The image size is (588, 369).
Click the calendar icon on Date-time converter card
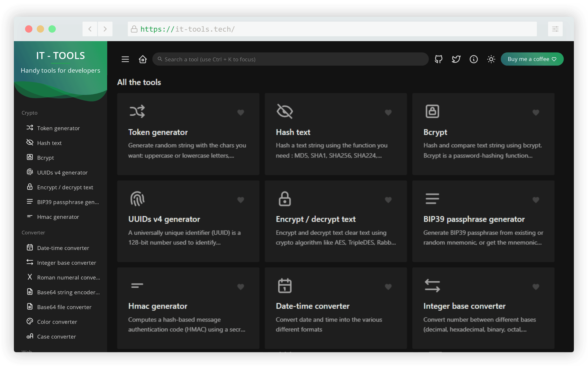point(285,286)
